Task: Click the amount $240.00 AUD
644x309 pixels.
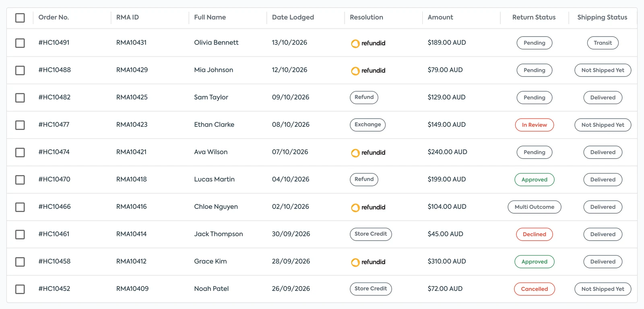Action: pyautogui.click(x=447, y=152)
